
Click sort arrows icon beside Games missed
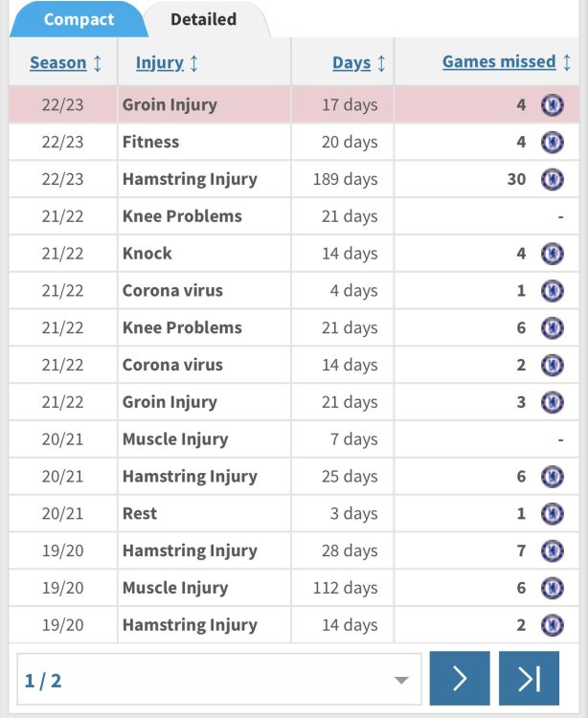567,62
